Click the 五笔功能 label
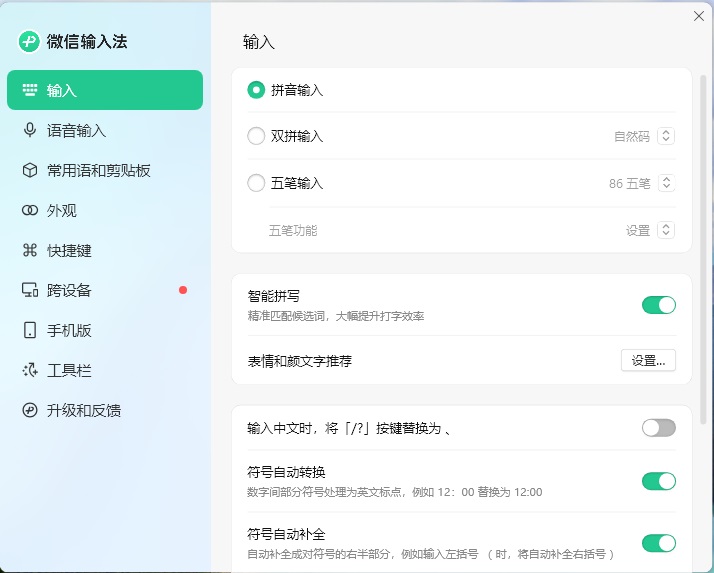 pyautogui.click(x=293, y=230)
